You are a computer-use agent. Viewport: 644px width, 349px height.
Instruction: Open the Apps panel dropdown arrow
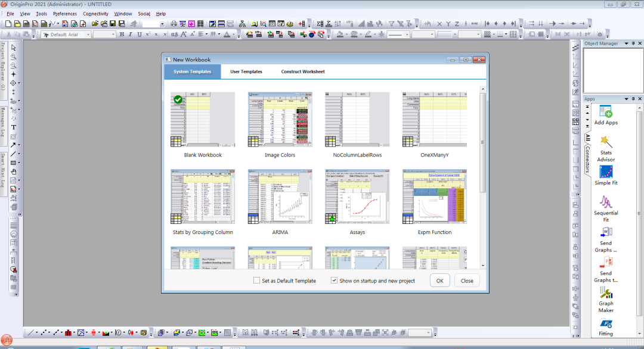pyautogui.click(x=626, y=99)
